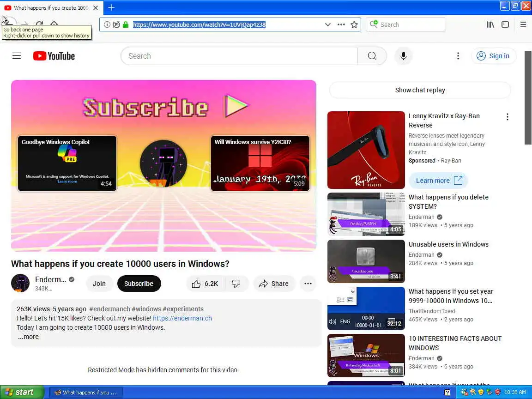Start voice search with microphone icon

(404, 56)
